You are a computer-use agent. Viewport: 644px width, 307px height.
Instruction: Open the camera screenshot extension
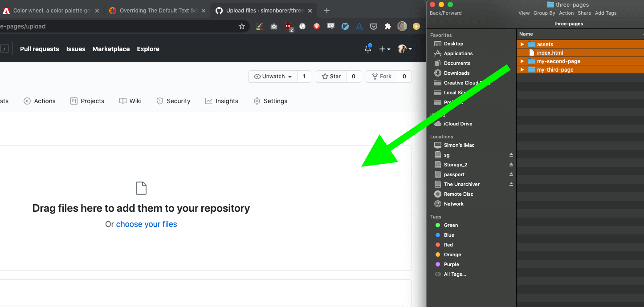pyautogui.click(x=274, y=26)
